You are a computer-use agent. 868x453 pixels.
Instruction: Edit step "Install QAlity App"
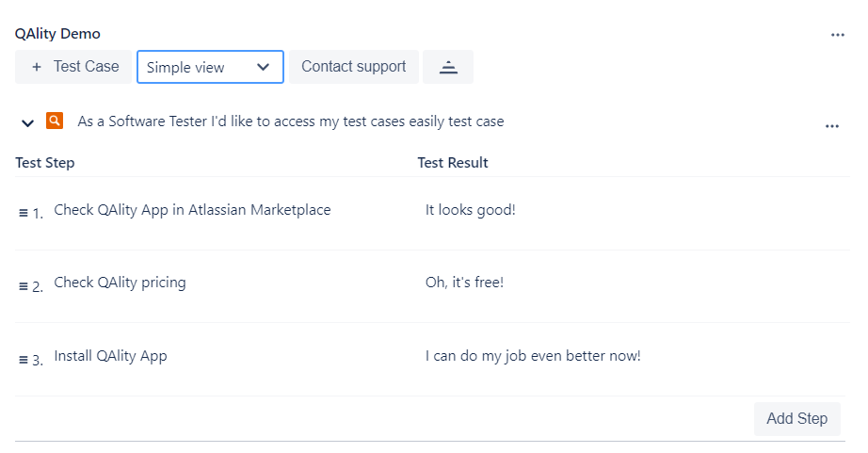coord(110,356)
